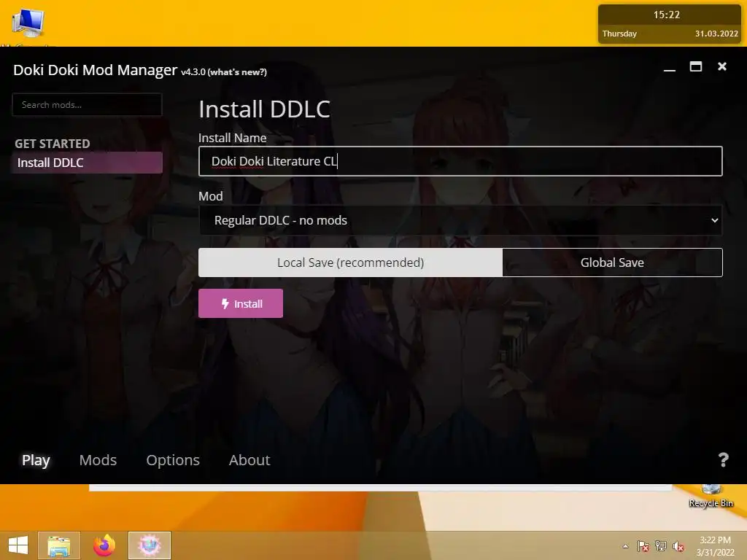Launch File Explorer from the taskbar

click(x=59, y=545)
